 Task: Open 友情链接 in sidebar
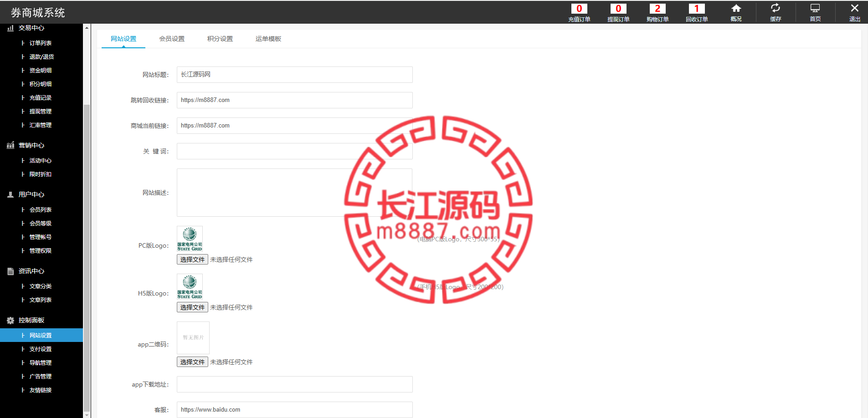tap(41, 390)
